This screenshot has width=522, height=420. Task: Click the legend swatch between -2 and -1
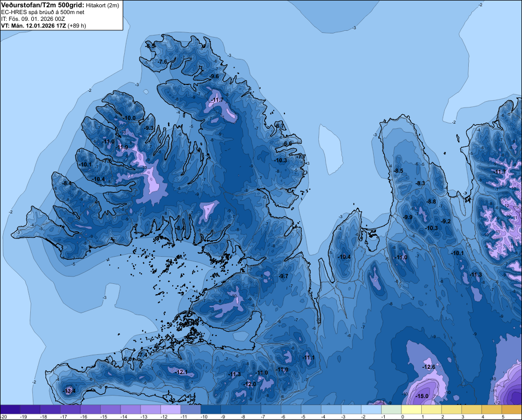coord(371,410)
